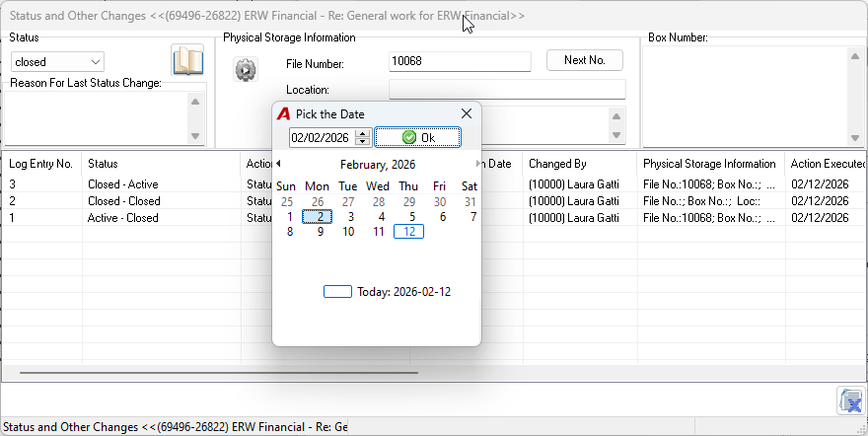
Task: Click the Box Number text area
Action: click(x=746, y=97)
